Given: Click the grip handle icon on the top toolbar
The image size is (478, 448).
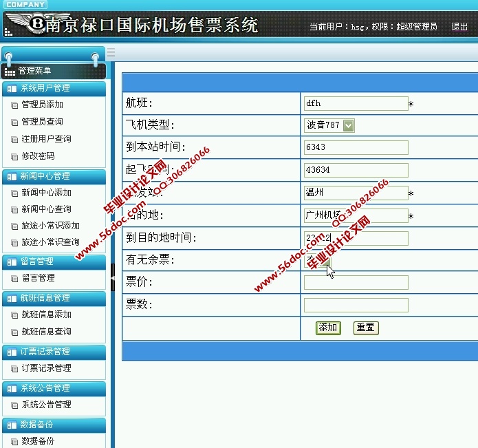Looking at the screenshot, I should tap(111, 53).
